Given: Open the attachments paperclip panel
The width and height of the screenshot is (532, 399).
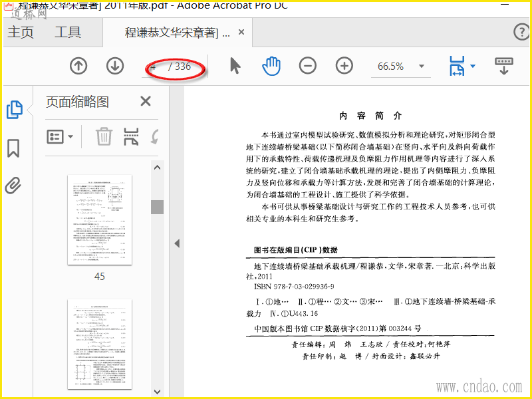Looking at the screenshot, I should 13,186.
